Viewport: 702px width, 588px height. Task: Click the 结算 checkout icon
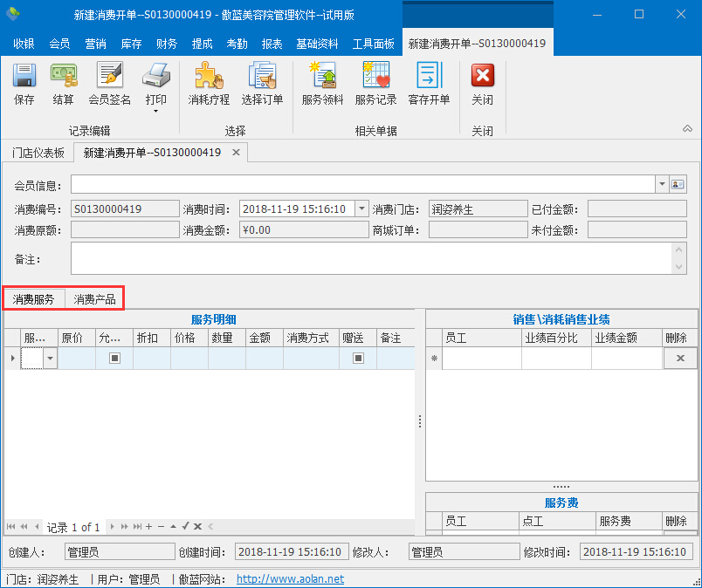(x=63, y=75)
